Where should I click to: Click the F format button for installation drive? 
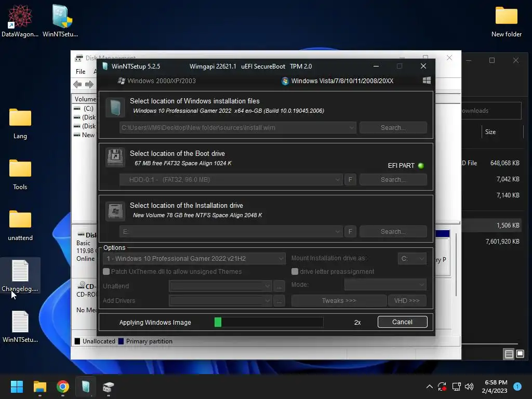(x=350, y=231)
